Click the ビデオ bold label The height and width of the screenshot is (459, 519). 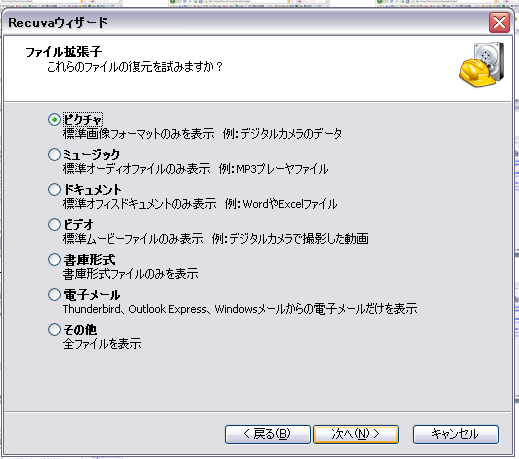pyautogui.click(x=78, y=224)
